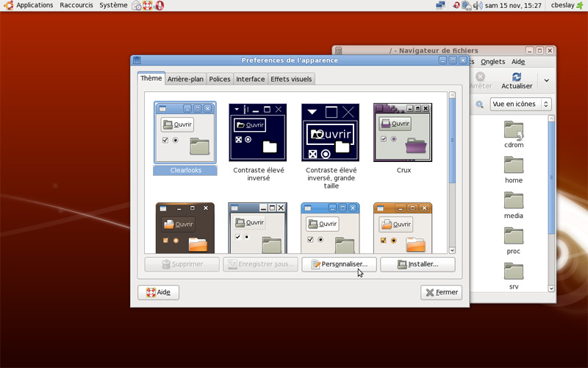This screenshot has width=588, height=368.
Task: Click the lifebuoy help launcher in the top panel
Action: 148,6
